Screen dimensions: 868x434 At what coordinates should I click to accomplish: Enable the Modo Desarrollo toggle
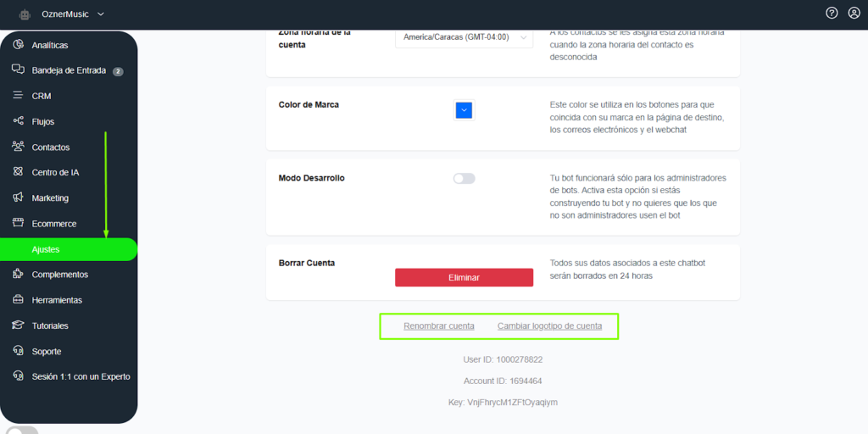[x=464, y=179]
